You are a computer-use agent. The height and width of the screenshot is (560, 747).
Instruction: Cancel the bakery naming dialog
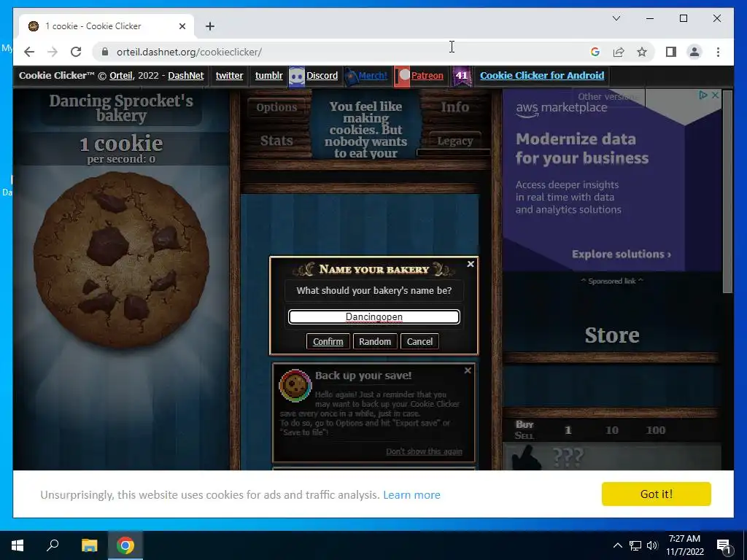pos(419,341)
